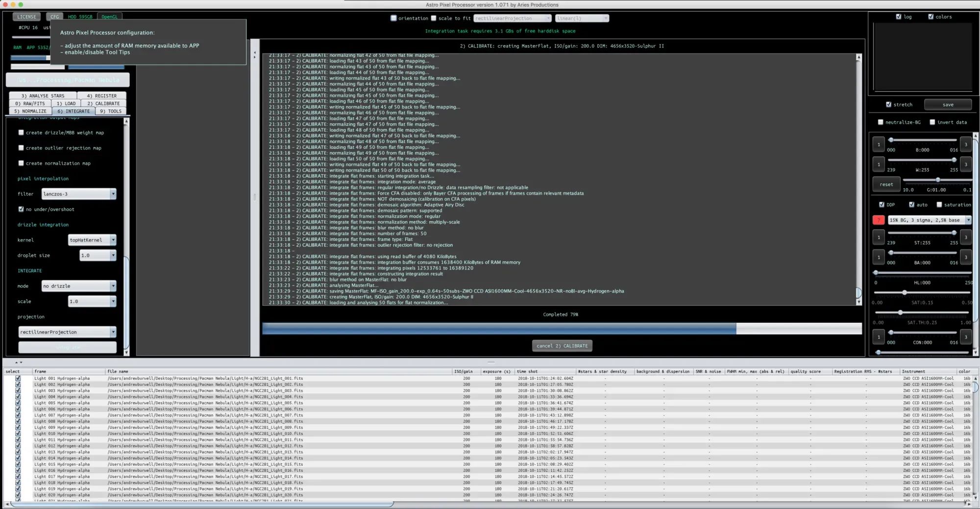Click the HDD 595GB storage indicator
The height and width of the screenshot is (509, 980).
pos(80,16)
